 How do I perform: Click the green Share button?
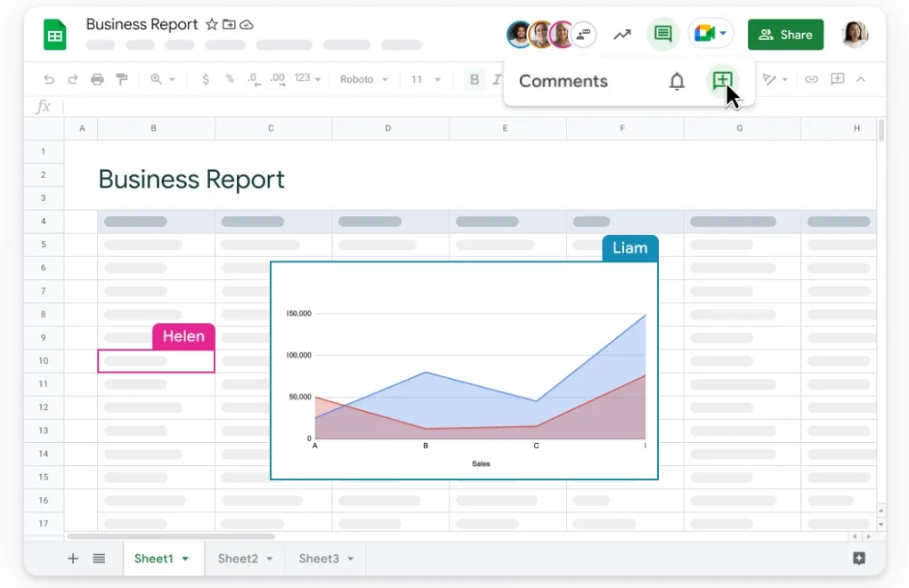tap(785, 35)
